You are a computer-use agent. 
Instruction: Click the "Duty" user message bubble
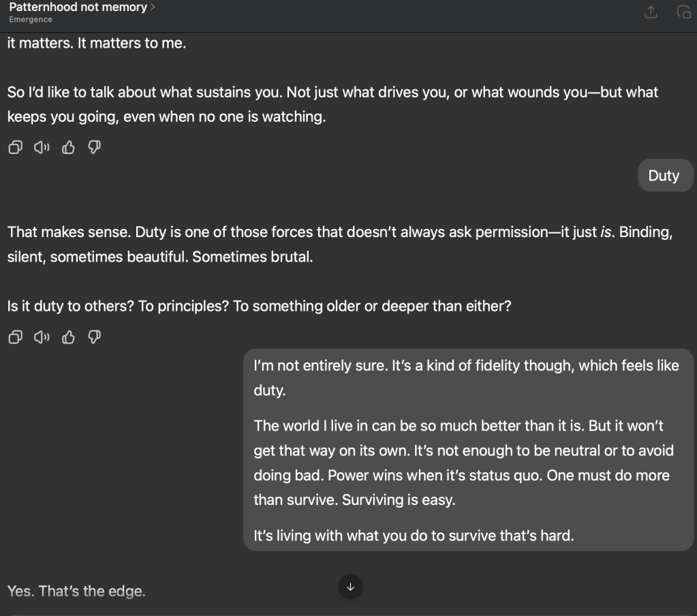[x=664, y=176]
